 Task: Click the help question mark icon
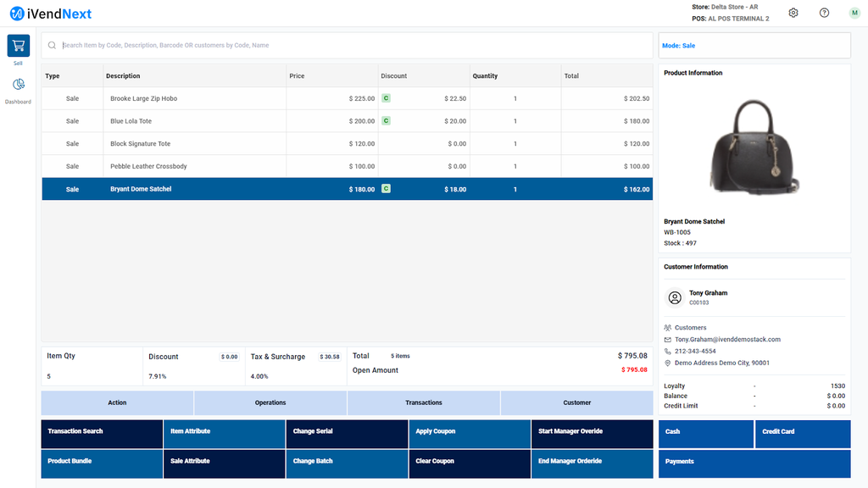(x=824, y=13)
